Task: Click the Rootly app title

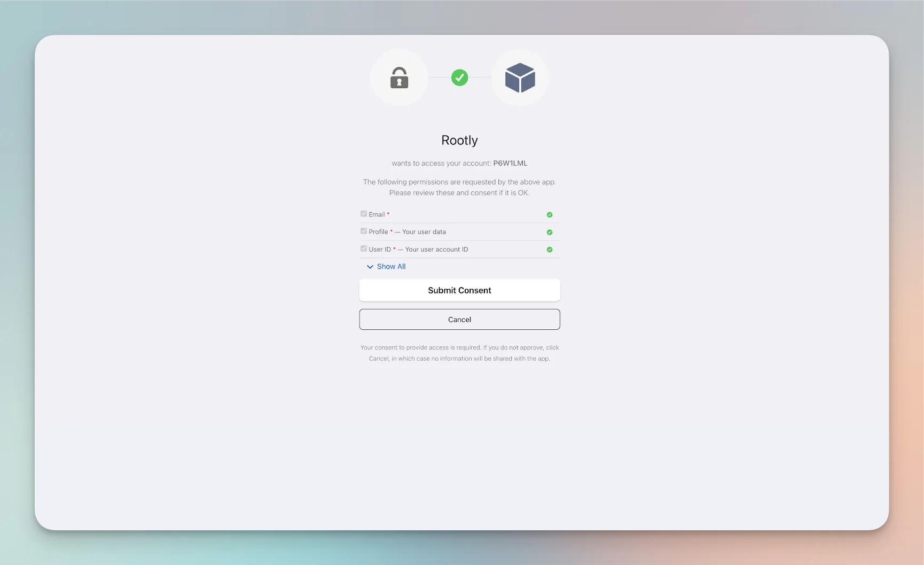Action: coord(459,140)
